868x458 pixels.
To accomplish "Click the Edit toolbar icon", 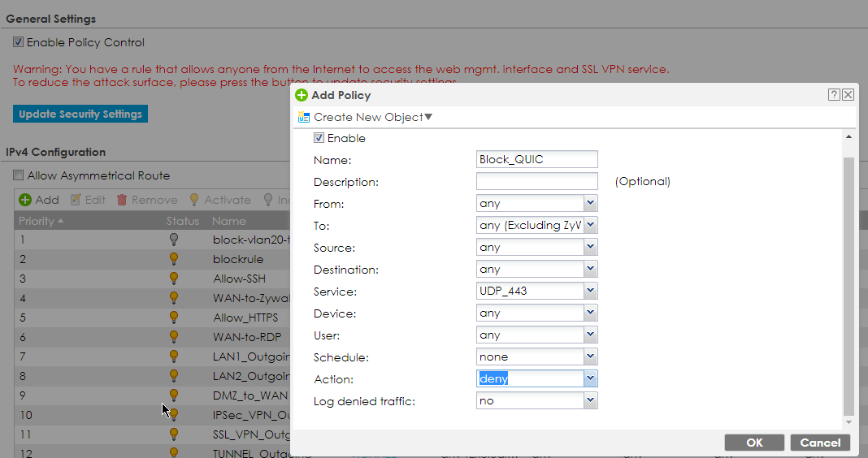I will click(x=76, y=200).
